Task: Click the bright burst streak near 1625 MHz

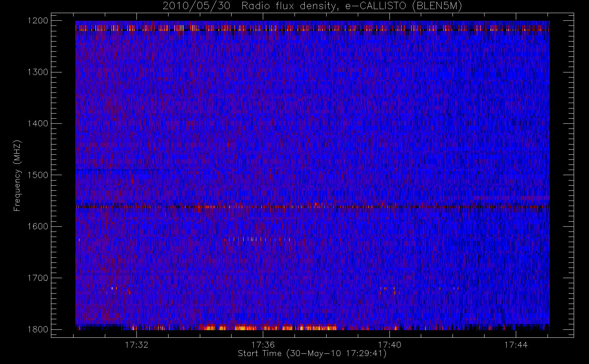Action: [x=258, y=239]
